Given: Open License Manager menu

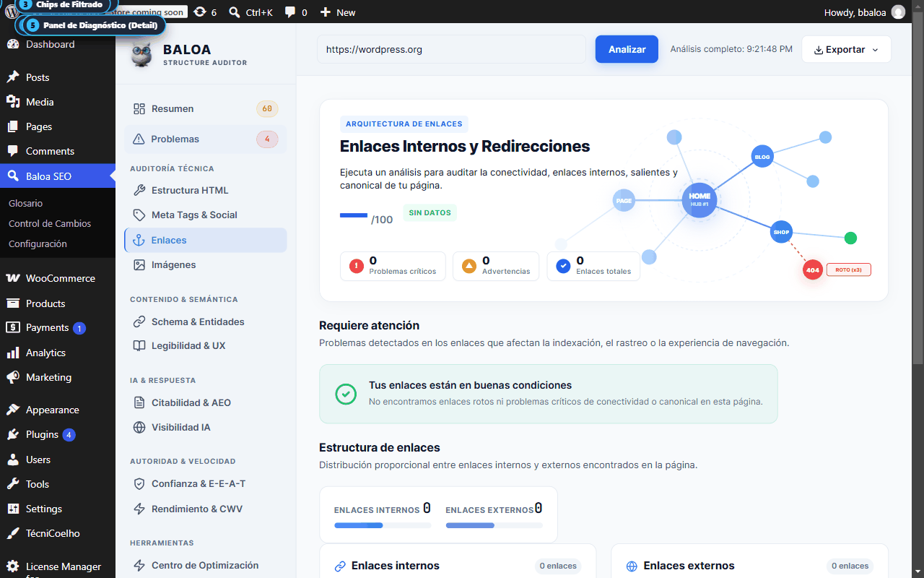Looking at the screenshot, I should (x=58, y=569).
